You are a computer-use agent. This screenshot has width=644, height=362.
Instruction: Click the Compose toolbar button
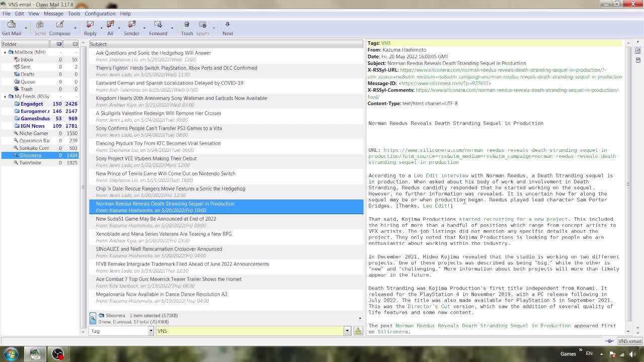60,28
